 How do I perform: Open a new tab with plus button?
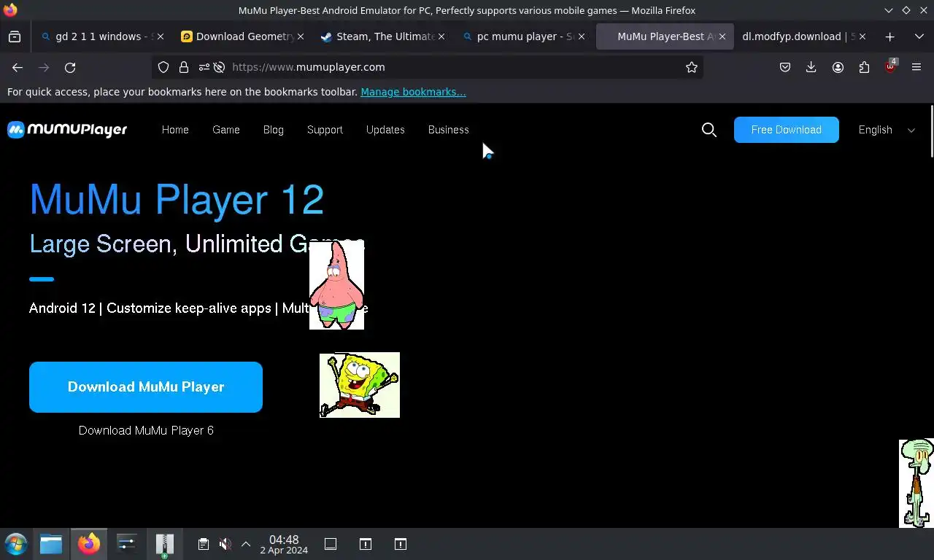[889, 36]
